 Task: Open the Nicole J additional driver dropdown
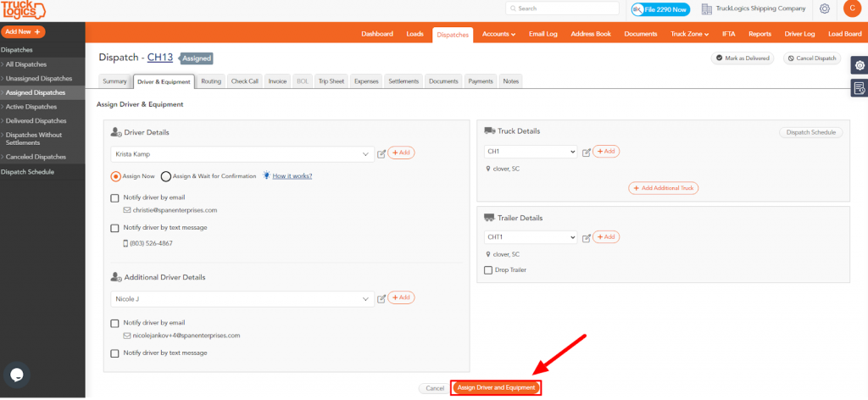(x=242, y=299)
